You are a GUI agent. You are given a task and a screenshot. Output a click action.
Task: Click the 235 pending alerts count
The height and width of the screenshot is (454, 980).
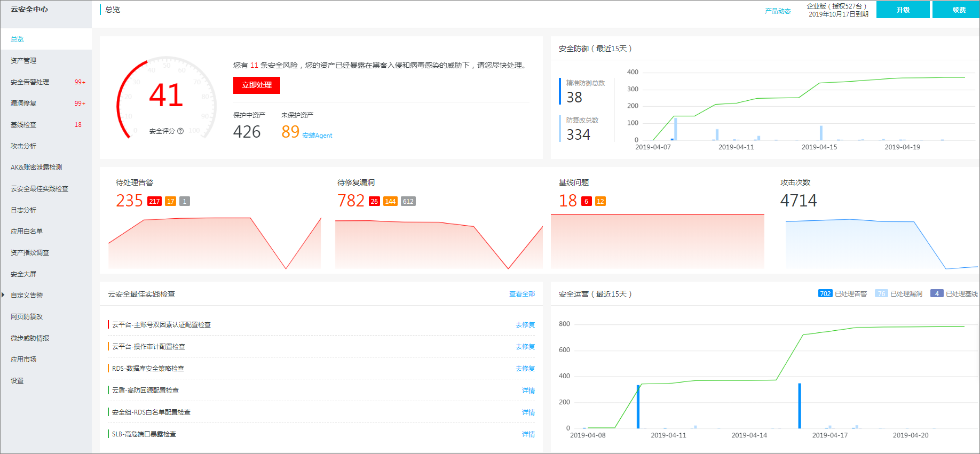click(129, 201)
